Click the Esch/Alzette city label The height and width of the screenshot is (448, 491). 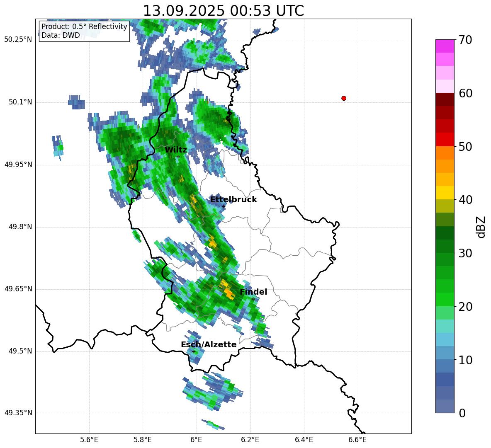point(209,344)
